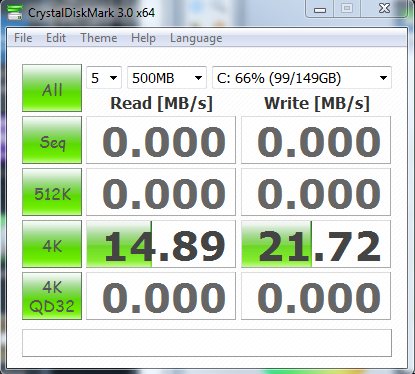Click the Read [MB/s] column header
Viewport: 415px width, 374px height.
tap(161, 103)
